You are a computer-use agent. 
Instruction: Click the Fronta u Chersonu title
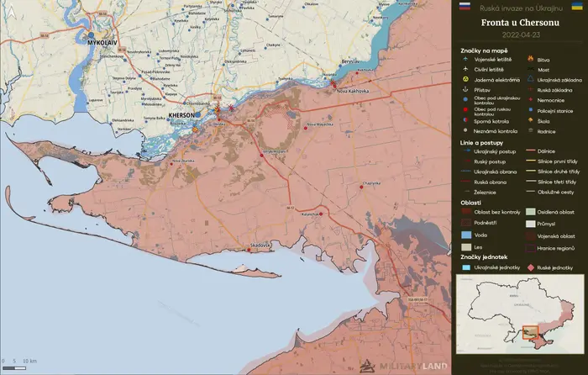[x=520, y=23]
